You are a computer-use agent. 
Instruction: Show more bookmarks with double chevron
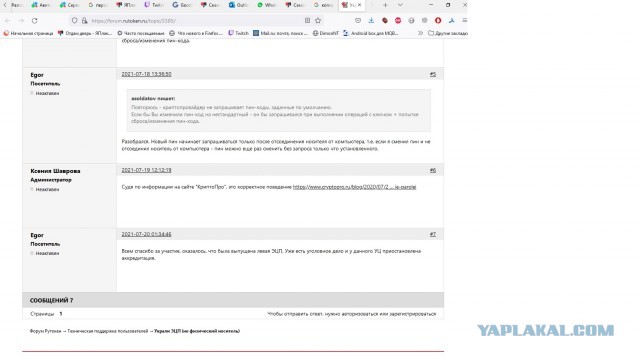pyautogui.click(x=420, y=33)
